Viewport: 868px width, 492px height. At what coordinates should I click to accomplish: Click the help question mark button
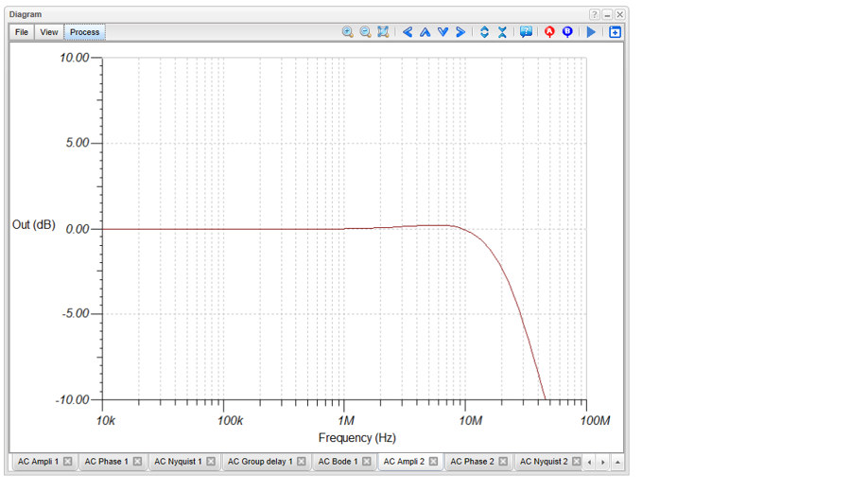pyautogui.click(x=595, y=15)
